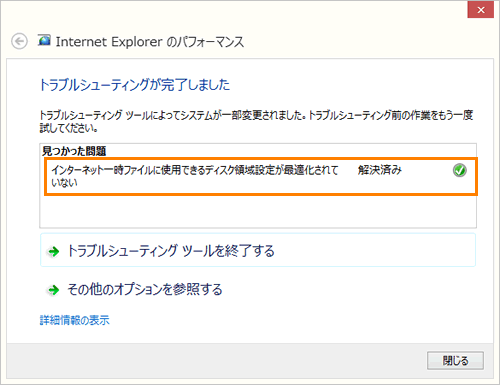The height and width of the screenshot is (385, 500).
Task: Click the 閉じる button
Action: [x=455, y=360]
